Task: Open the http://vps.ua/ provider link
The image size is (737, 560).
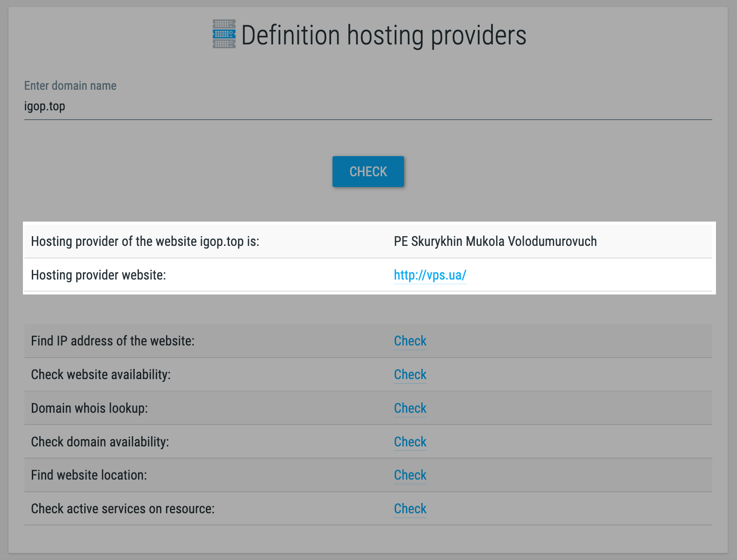Action: coord(430,275)
